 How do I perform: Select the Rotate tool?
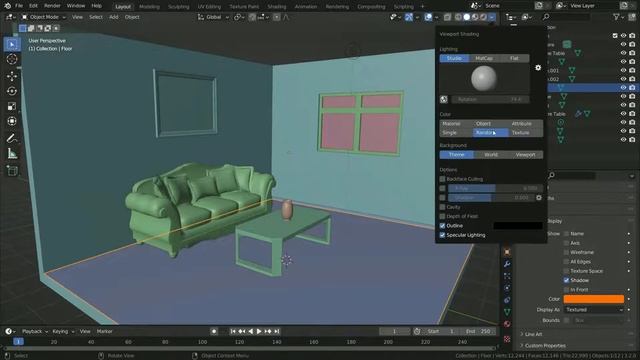[x=12, y=91]
